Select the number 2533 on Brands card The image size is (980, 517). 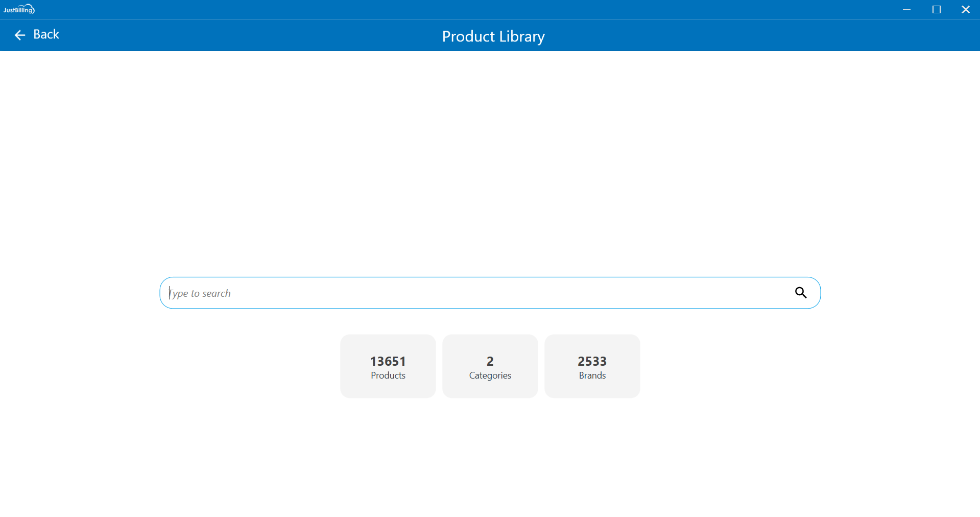tap(592, 361)
